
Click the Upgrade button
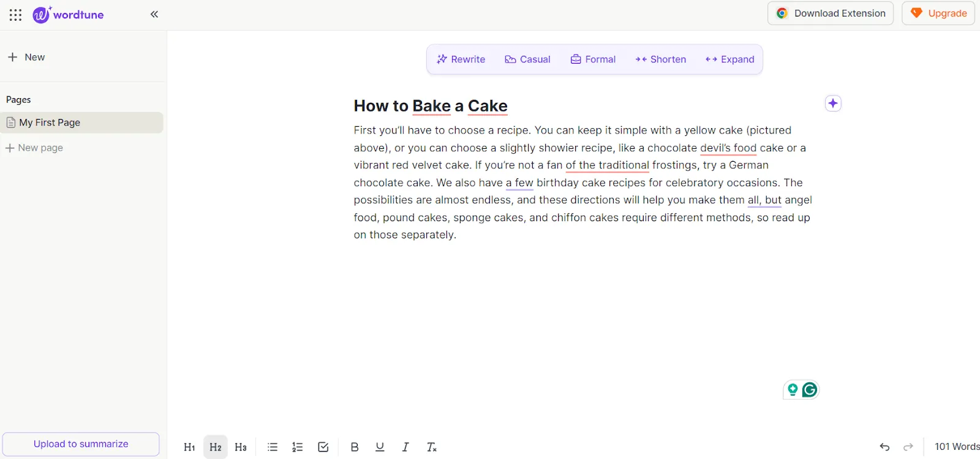938,13
